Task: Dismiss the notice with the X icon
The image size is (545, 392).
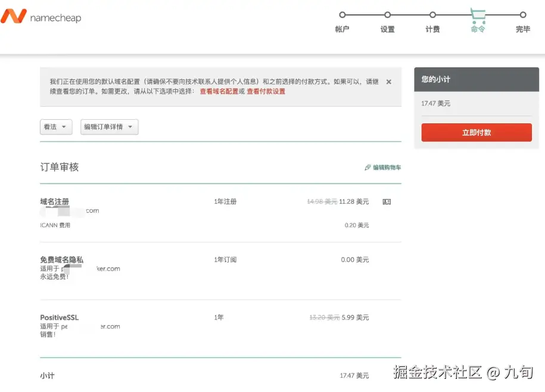Action: click(389, 82)
